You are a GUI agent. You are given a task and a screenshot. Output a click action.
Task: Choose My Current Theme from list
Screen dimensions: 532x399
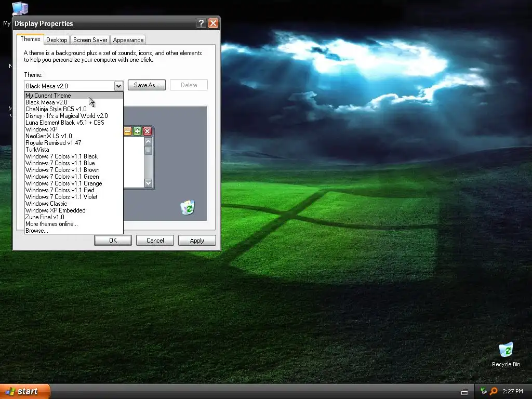74,96
